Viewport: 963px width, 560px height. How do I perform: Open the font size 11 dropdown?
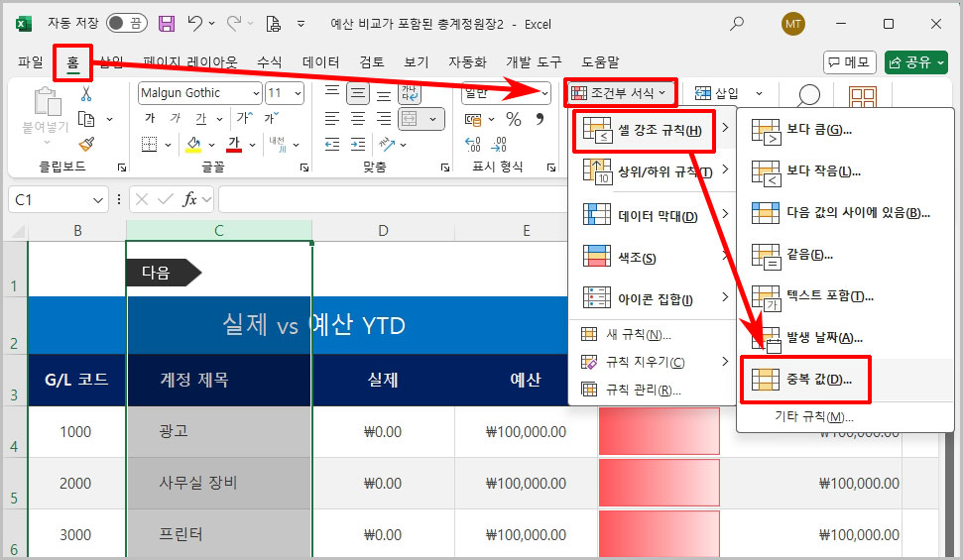pos(298,93)
